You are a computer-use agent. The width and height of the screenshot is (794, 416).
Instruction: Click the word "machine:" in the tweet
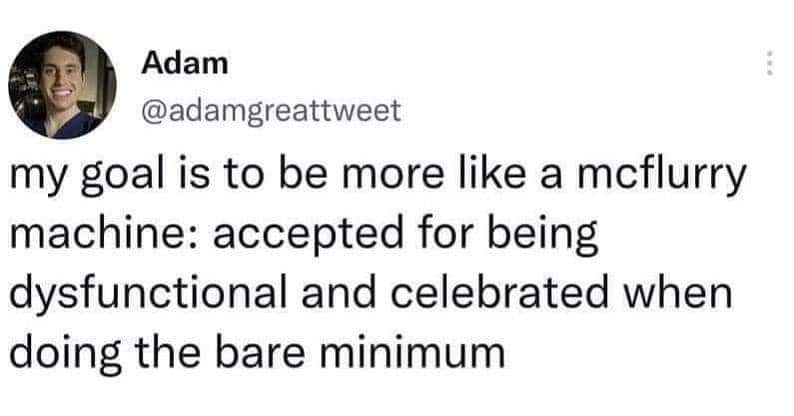[90, 240]
